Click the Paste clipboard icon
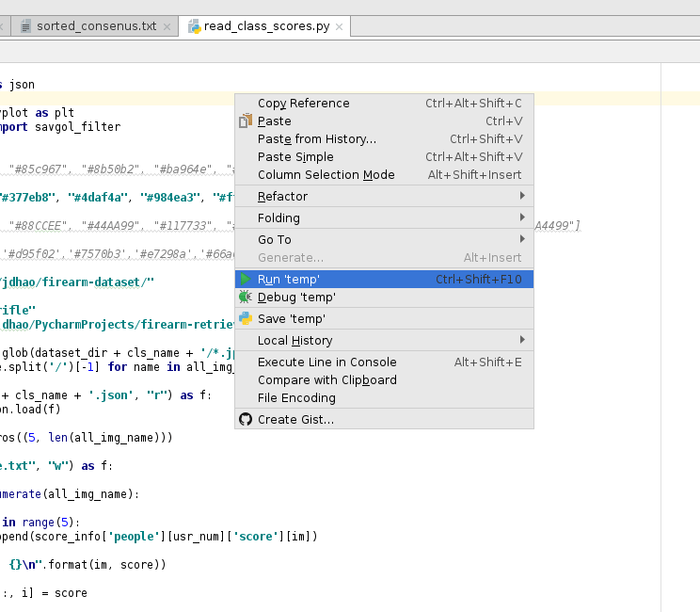 tap(246, 121)
